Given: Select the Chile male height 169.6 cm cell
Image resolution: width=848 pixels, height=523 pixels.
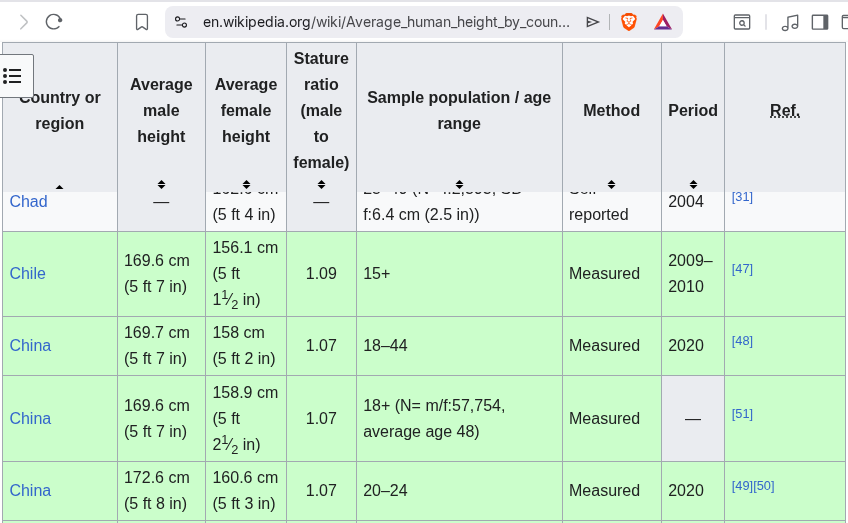Looking at the screenshot, I should (161, 274).
